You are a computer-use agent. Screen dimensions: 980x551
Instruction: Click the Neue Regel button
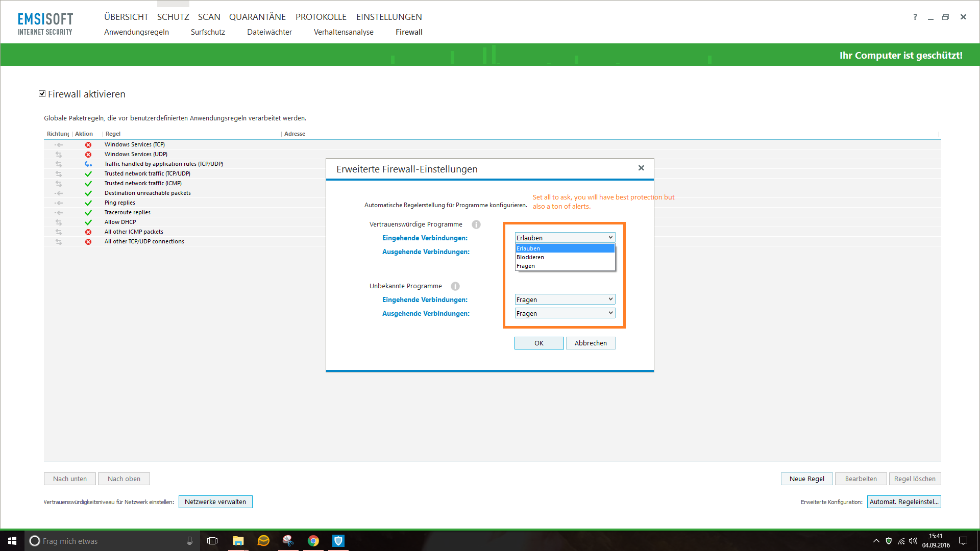[806, 479]
